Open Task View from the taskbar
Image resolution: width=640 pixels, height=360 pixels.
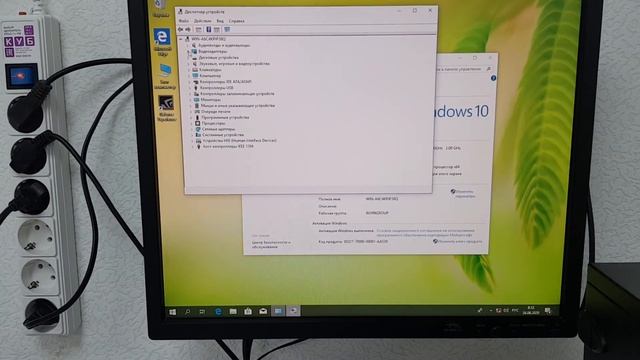[x=202, y=312]
